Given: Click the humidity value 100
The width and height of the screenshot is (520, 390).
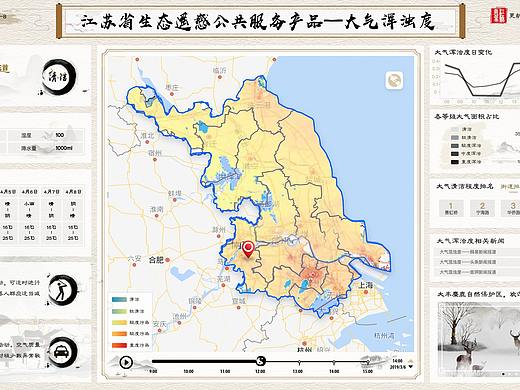Looking at the screenshot, I should [60, 135].
